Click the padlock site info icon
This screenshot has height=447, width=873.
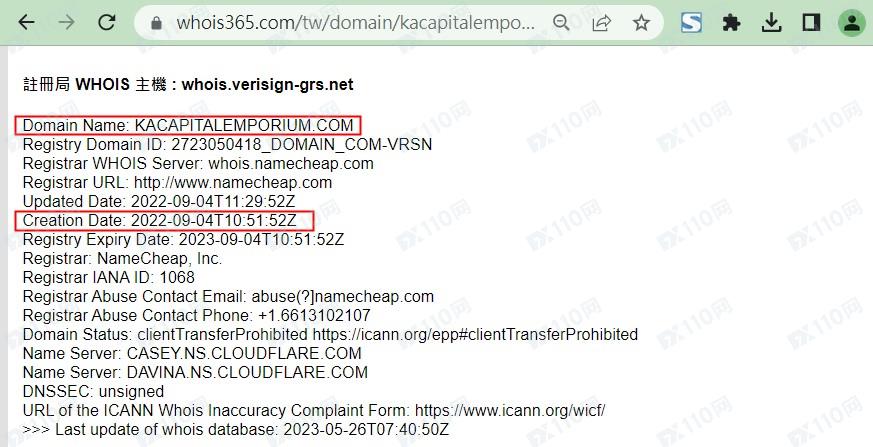(x=156, y=23)
